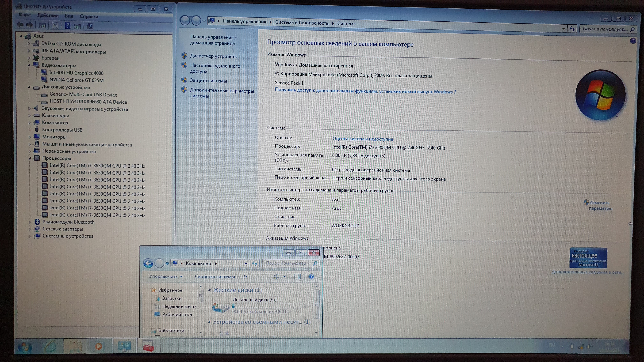Open Internet Explorer from the taskbar
Viewport: 644px width, 362px height.
point(50,346)
